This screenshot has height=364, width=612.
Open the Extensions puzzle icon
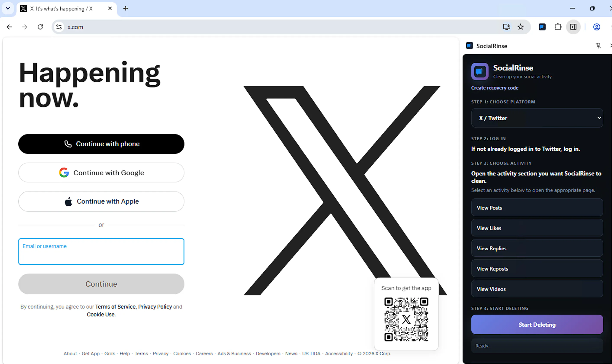click(x=558, y=27)
